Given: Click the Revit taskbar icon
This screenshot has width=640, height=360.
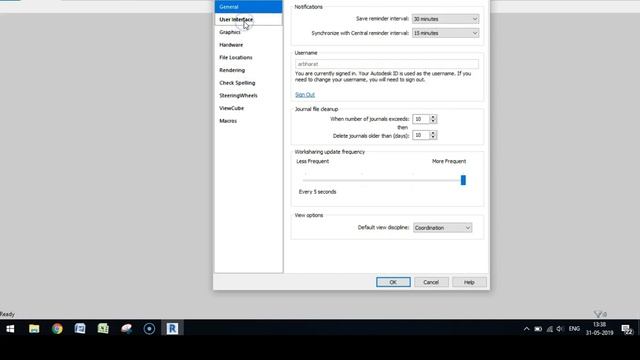Looking at the screenshot, I should point(172,329).
